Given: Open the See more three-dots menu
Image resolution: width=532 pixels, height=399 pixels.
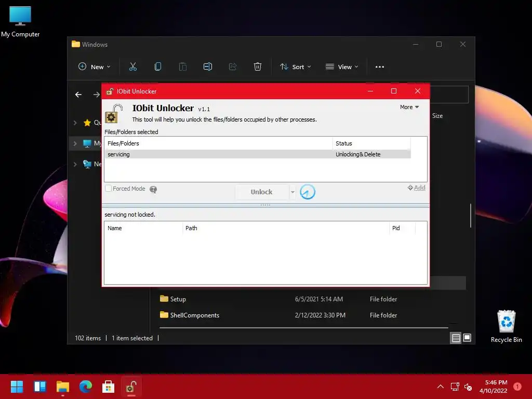Looking at the screenshot, I should pyautogui.click(x=380, y=67).
